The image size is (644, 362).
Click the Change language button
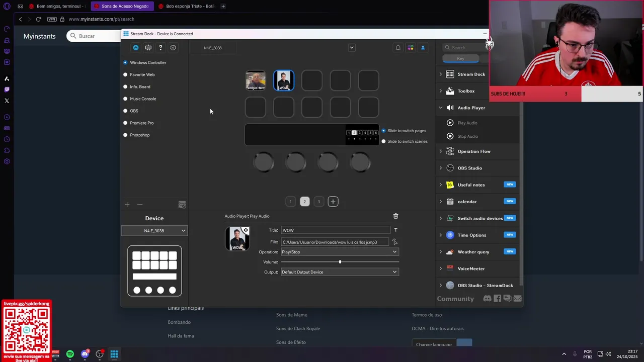tap(434, 345)
